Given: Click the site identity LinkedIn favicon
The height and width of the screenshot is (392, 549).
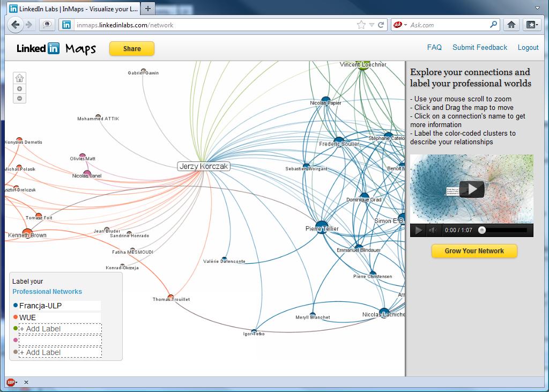Looking at the screenshot, I should (66, 25).
